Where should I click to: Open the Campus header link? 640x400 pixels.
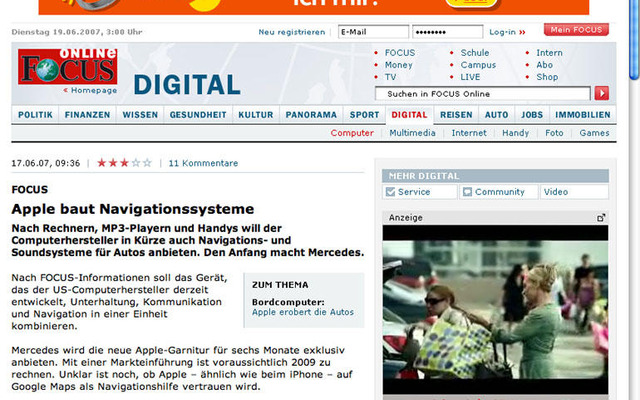478,65
